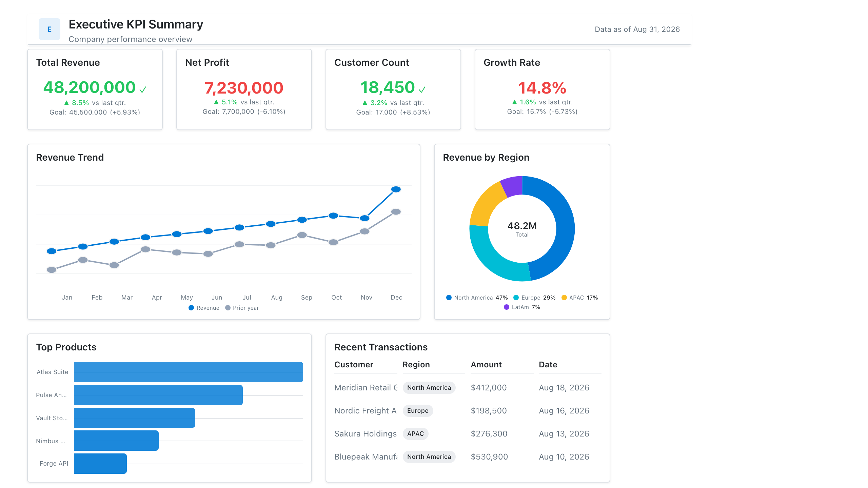
Task: Click the APAC legend swatch
Action: [564, 298]
